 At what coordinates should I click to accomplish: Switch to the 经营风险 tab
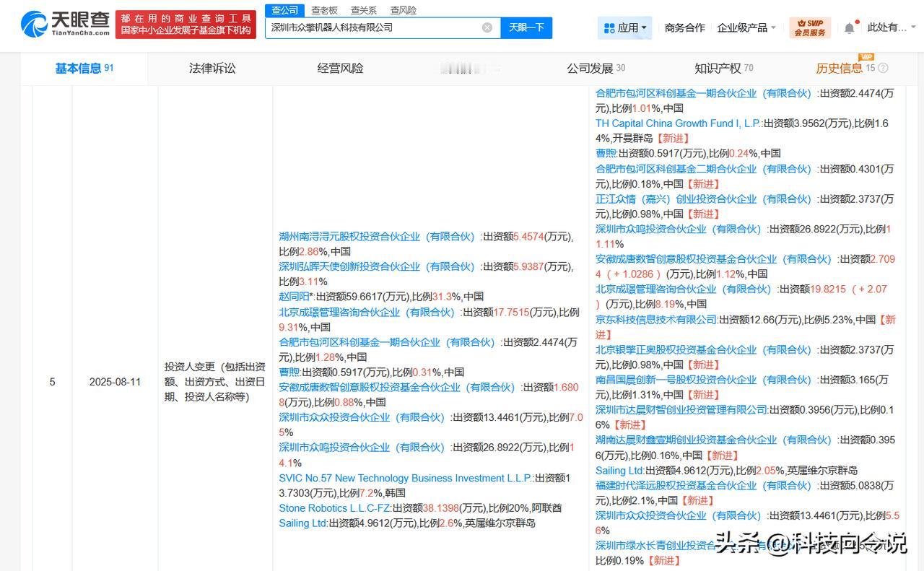(340, 68)
